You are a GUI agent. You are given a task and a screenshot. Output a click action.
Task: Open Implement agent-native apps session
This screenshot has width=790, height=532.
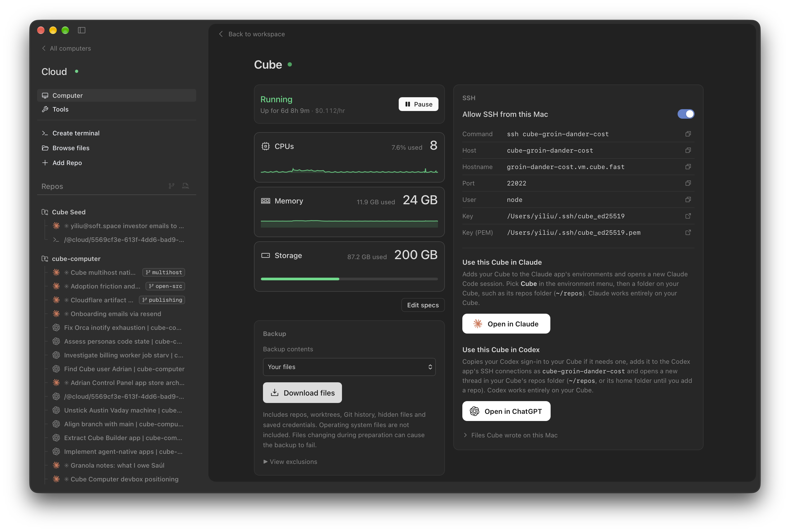click(x=123, y=451)
